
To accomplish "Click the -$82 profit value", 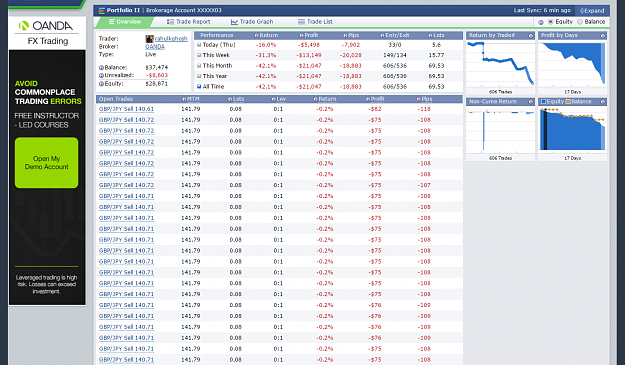I will click(x=375, y=109).
